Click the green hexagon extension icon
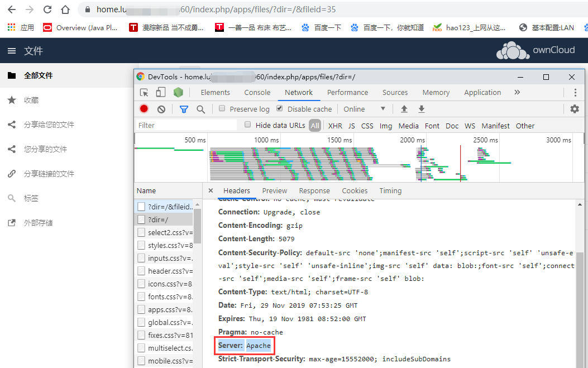The width and height of the screenshot is (588, 368). coord(178,92)
